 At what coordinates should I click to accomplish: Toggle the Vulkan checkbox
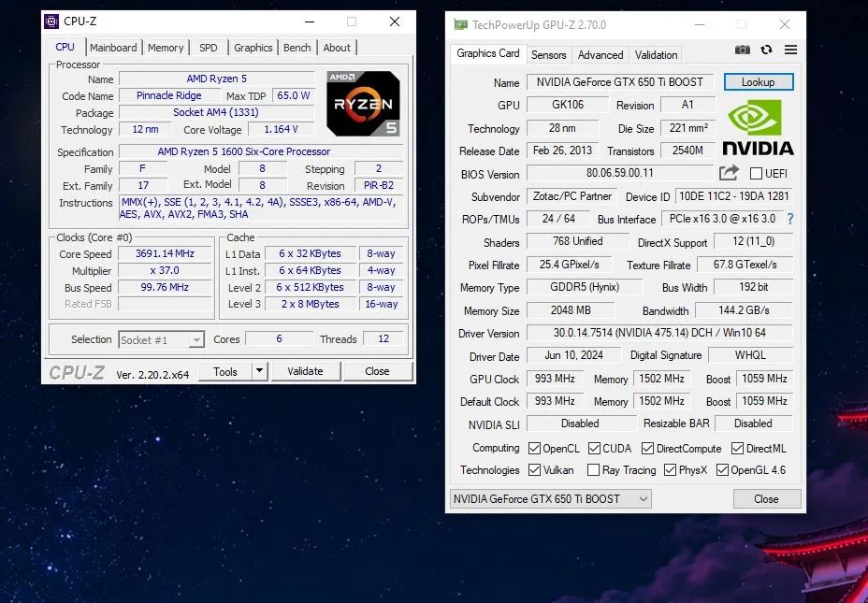[x=534, y=469]
